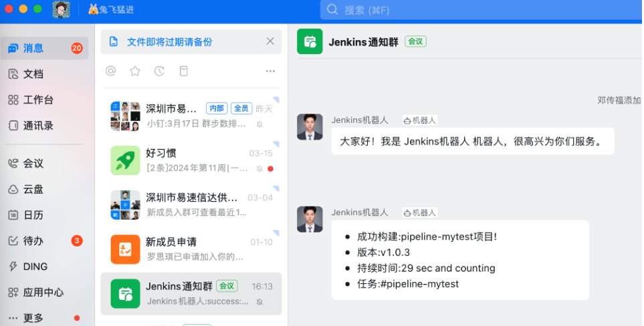Open the bookmark filter icon in chat list
Image resolution: width=644 pixels, height=326 pixels.
point(184,71)
